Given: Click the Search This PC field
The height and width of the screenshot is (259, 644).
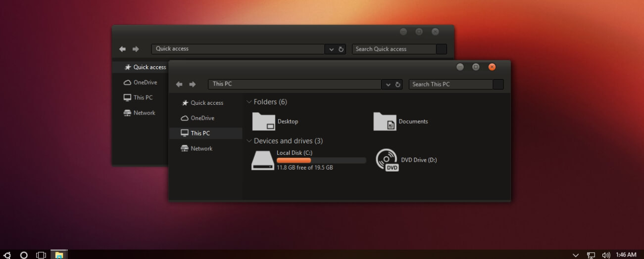Looking at the screenshot, I should [x=451, y=84].
